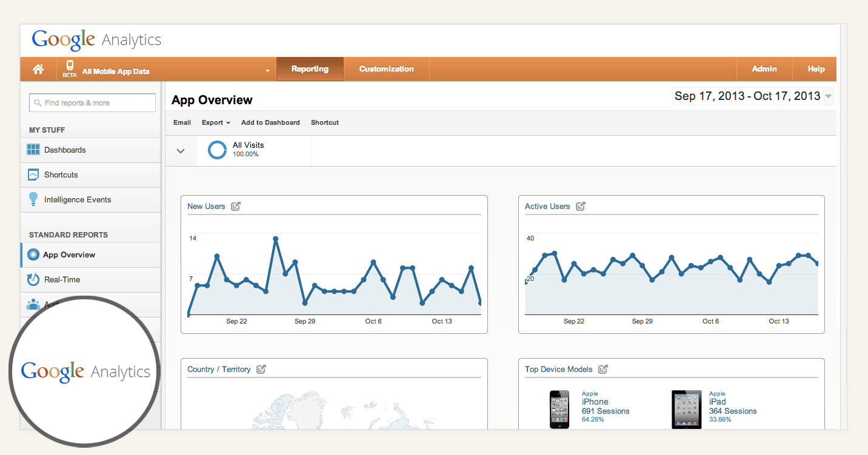Click the 'App Overview' page heading
Image resolution: width=868 pixels, height=455 pixels.
[212, 100]
